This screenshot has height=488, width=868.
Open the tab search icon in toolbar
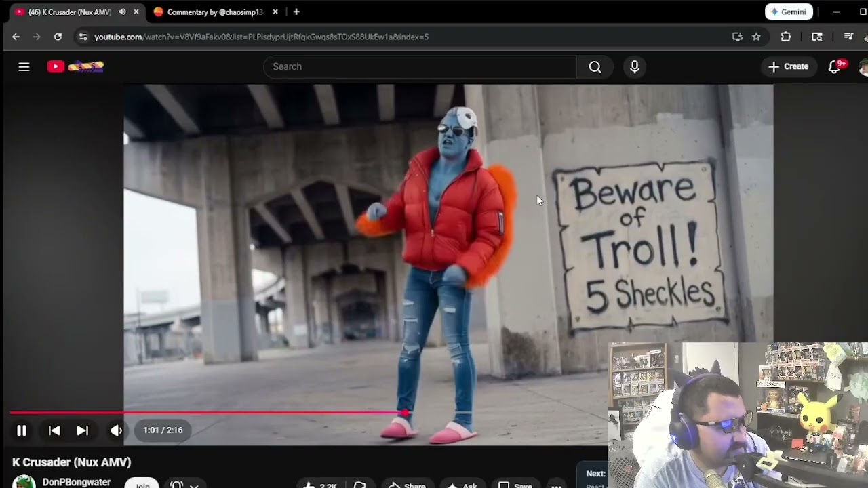pyautogui.click(x=817, y=37)
